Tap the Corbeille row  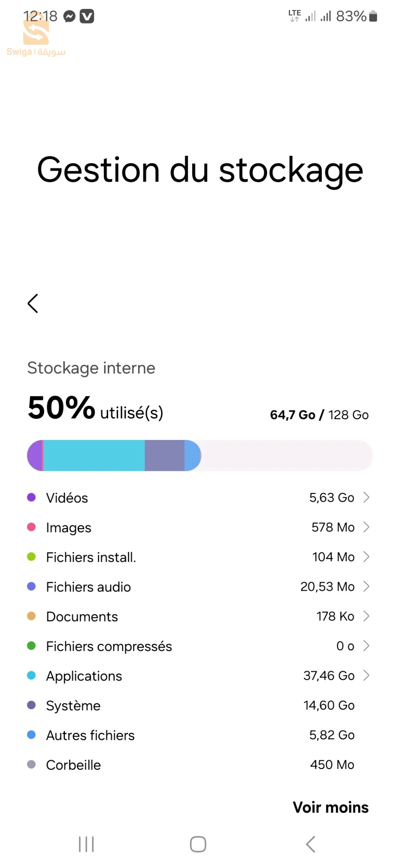tap(198, 765)
